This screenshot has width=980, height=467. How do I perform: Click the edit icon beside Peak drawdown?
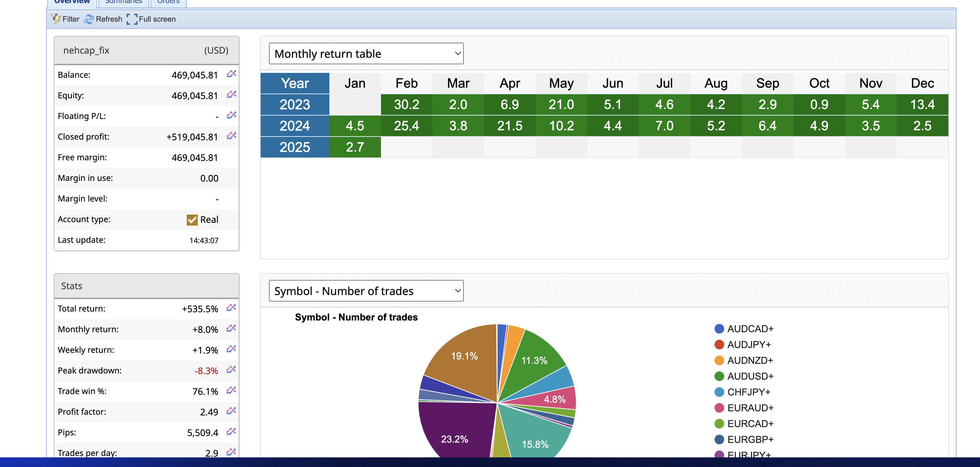click(231, 370)
